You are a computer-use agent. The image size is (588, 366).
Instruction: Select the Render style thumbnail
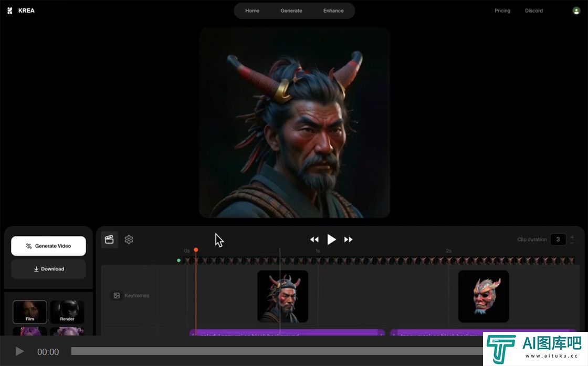point(67,312)
